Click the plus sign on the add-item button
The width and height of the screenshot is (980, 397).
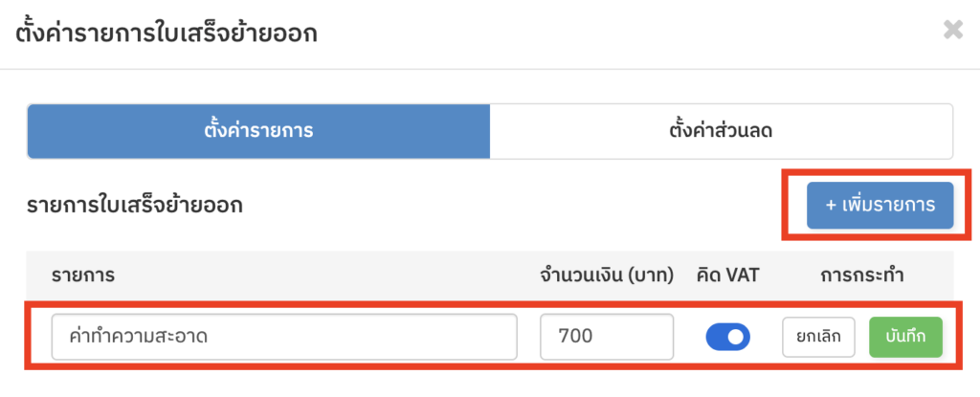click(x=831, y=206)
